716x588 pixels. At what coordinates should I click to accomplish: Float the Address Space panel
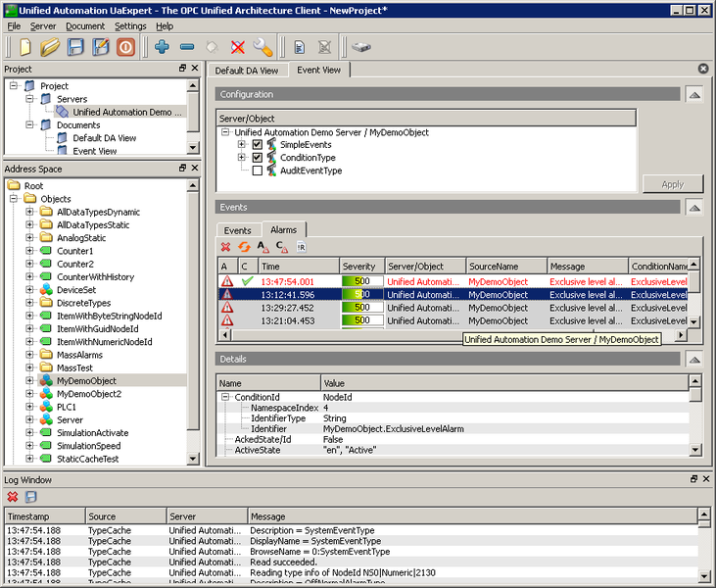[x=182, y=169]
